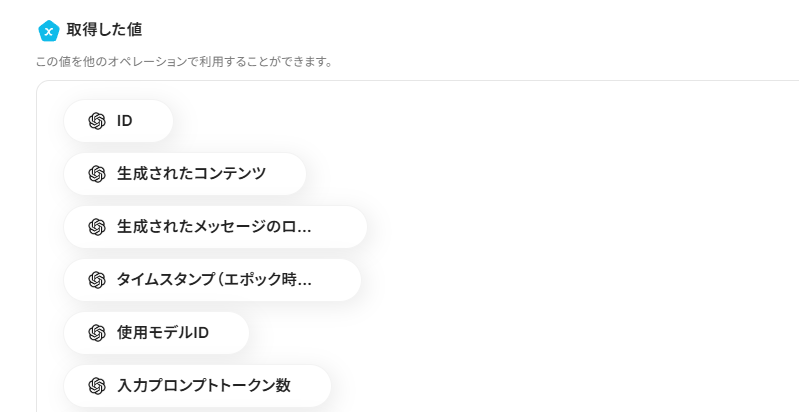Click the ellipsis ending the タイムスタンプ chip
Screen dimensions: 799x412
tap(304, 284)
